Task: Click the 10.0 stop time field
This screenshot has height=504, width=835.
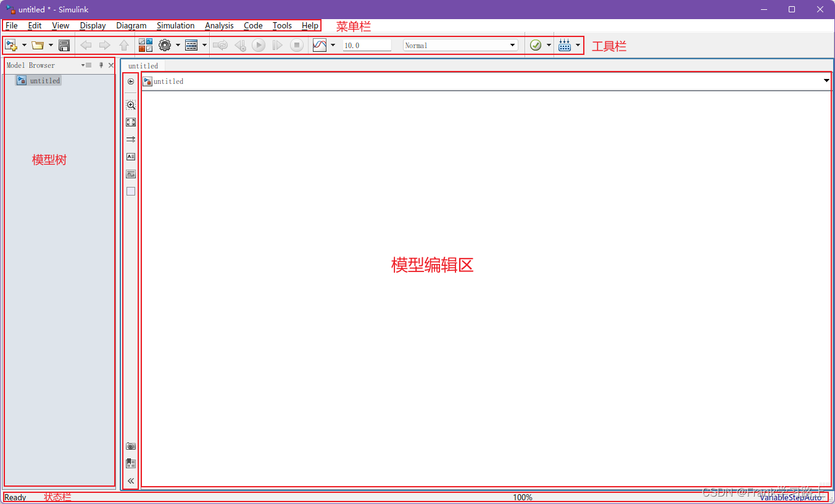Action: point(367,44)
